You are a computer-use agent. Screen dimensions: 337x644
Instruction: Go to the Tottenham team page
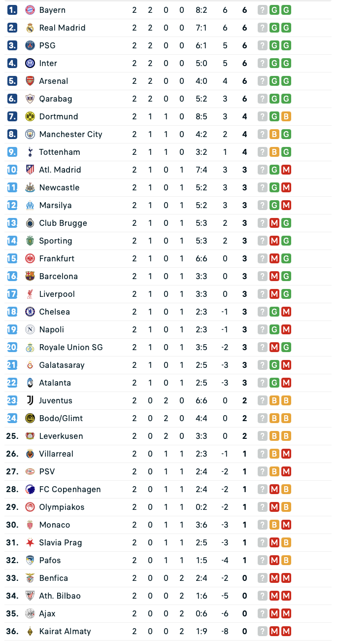[59, 152]
